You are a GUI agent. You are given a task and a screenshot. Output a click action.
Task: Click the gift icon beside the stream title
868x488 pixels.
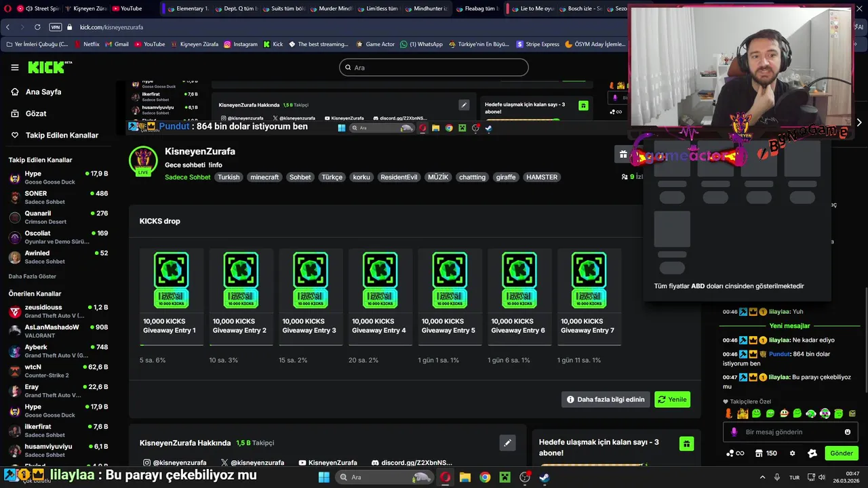point(623,155)
